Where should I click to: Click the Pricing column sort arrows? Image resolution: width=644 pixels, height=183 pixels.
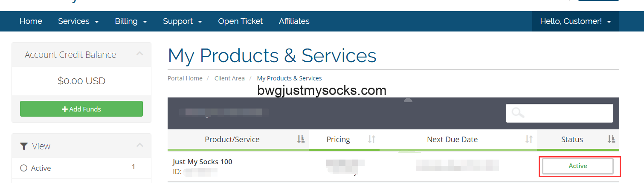[x=371, y=139]
